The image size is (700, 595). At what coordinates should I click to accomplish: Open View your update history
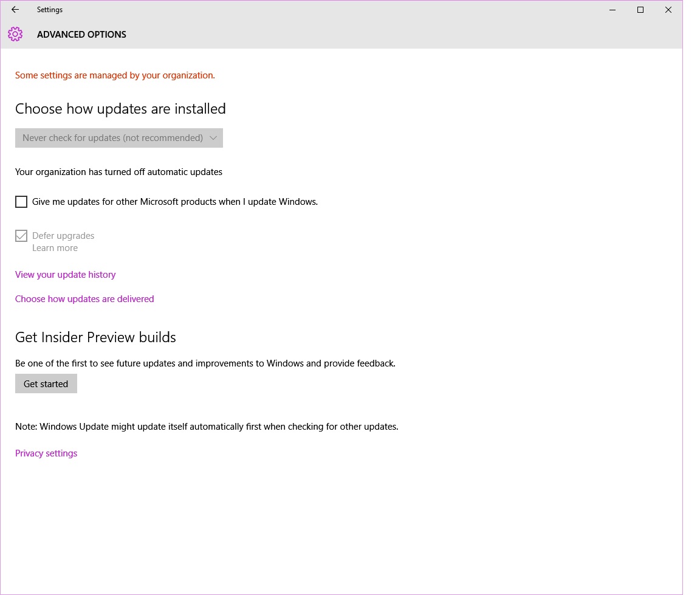[x=65, y=275]
